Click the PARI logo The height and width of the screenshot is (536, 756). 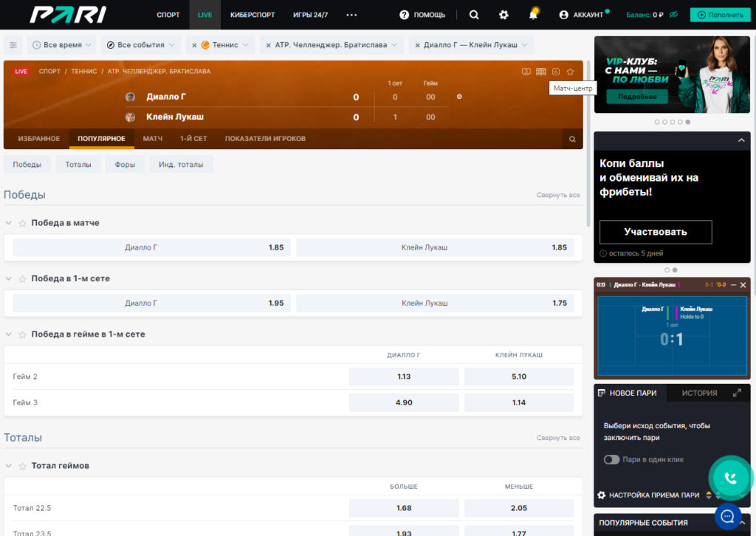click(x=68, y=15)
